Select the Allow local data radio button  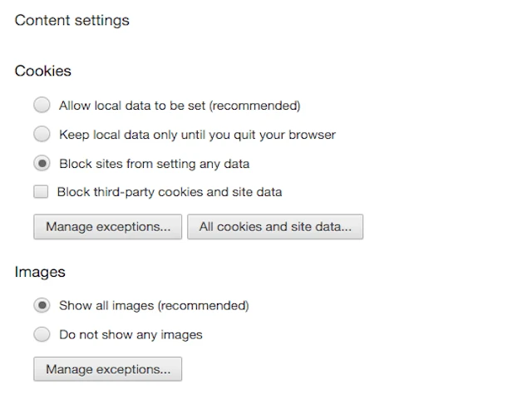tap(42, 106)
